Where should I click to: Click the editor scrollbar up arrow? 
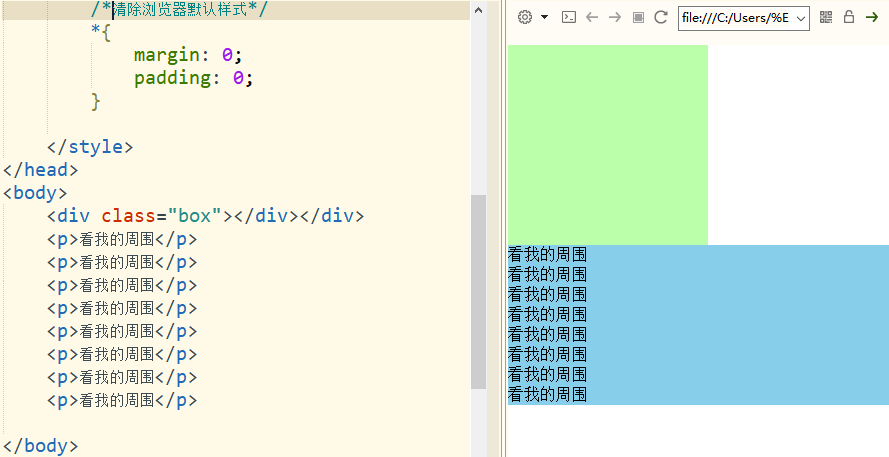tap(479, 10)
